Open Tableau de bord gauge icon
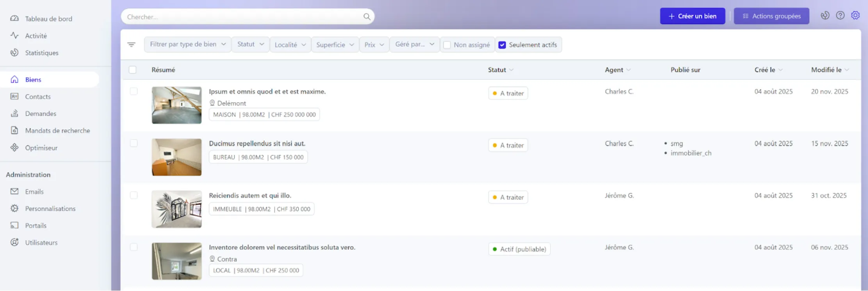The image size is (868, 291). (14, 18)
